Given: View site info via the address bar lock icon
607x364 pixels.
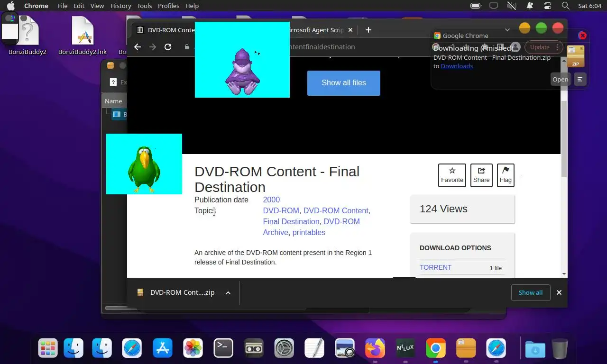Looking at the screenshot, I should [x=186, y=47].
